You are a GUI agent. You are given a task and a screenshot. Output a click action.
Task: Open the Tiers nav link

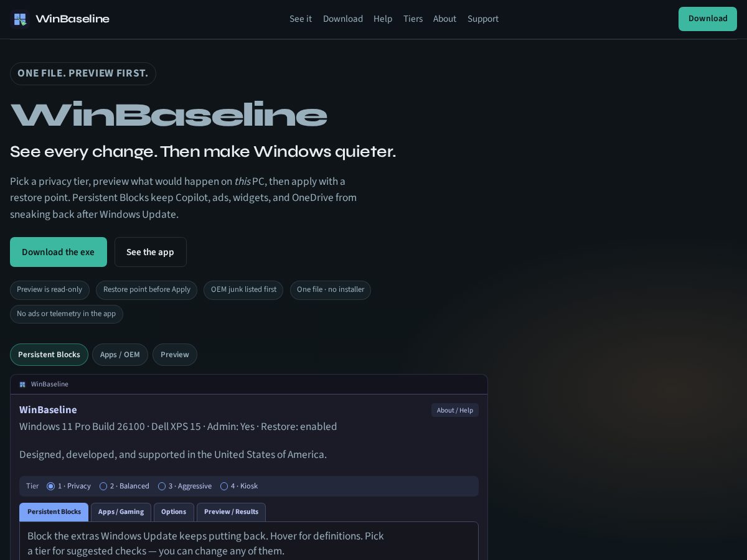413,19
